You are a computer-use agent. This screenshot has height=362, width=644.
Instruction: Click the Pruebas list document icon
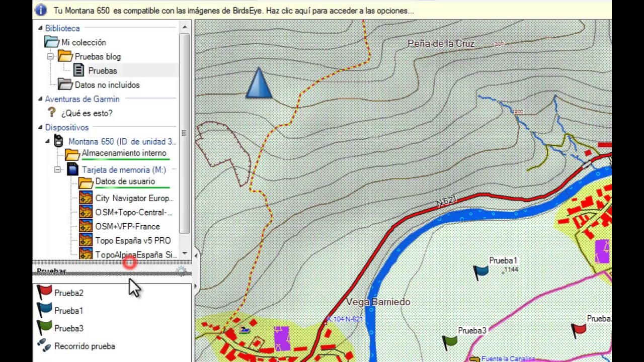[x=79, y=70]
